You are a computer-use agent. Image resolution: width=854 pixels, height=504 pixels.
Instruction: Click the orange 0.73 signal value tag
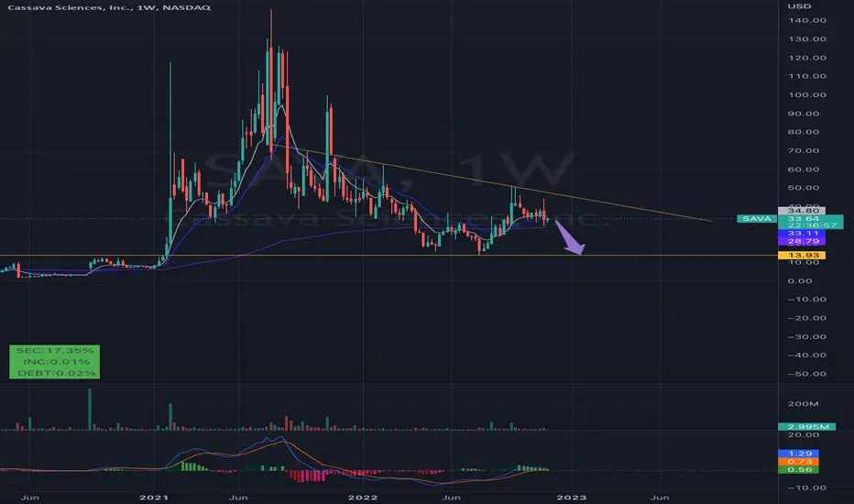[x=798, y=462]
